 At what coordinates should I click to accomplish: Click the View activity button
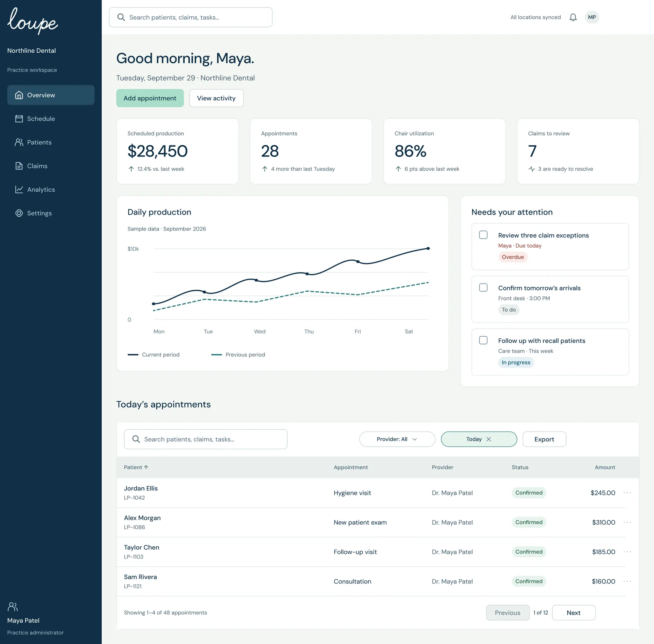pyautogui.click(x=216, y=98)
